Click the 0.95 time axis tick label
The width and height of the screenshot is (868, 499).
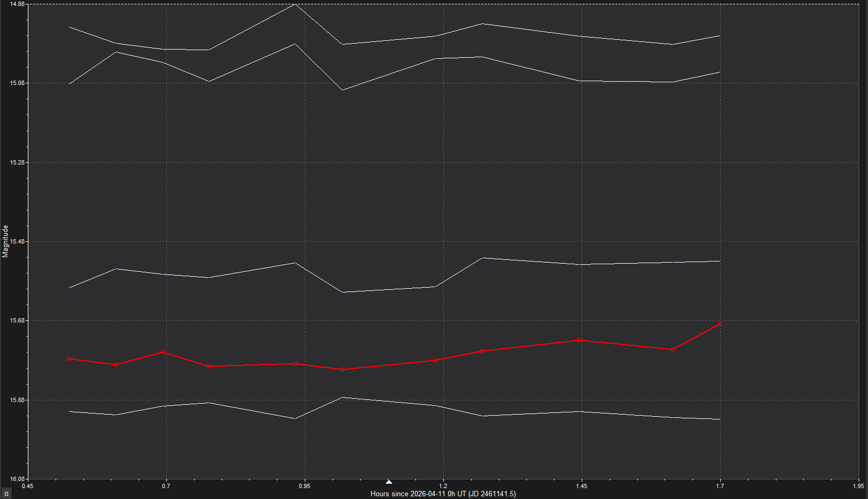(304, 485)
